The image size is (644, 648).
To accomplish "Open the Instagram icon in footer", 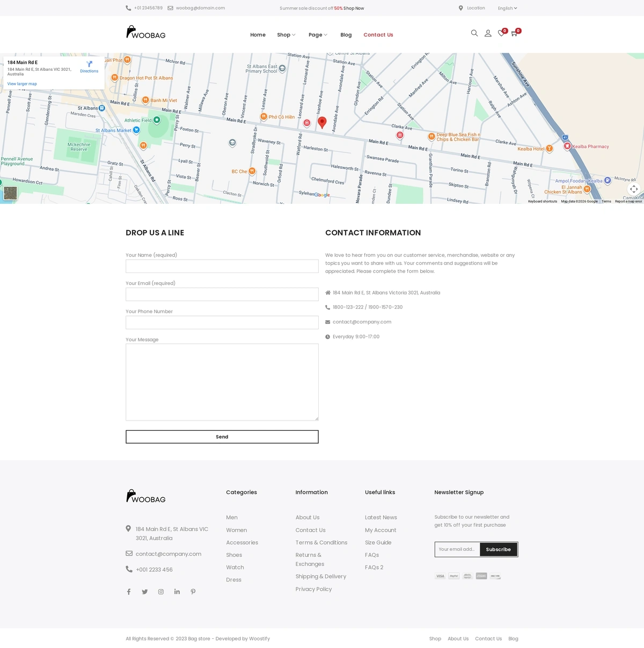I will (161, 592).
